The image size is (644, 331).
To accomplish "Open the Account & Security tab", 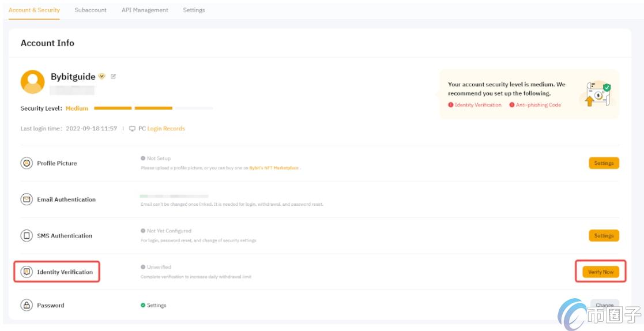I will pos(34,10).
